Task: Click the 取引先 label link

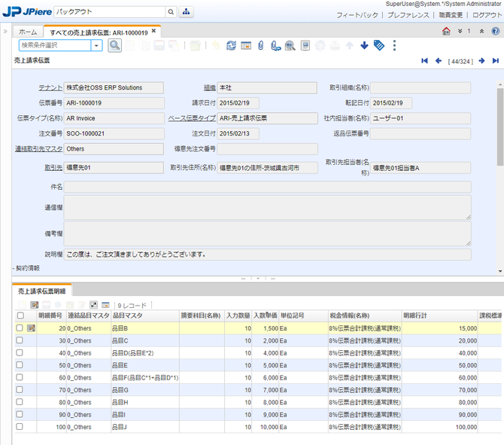Action: coord(53,168)
